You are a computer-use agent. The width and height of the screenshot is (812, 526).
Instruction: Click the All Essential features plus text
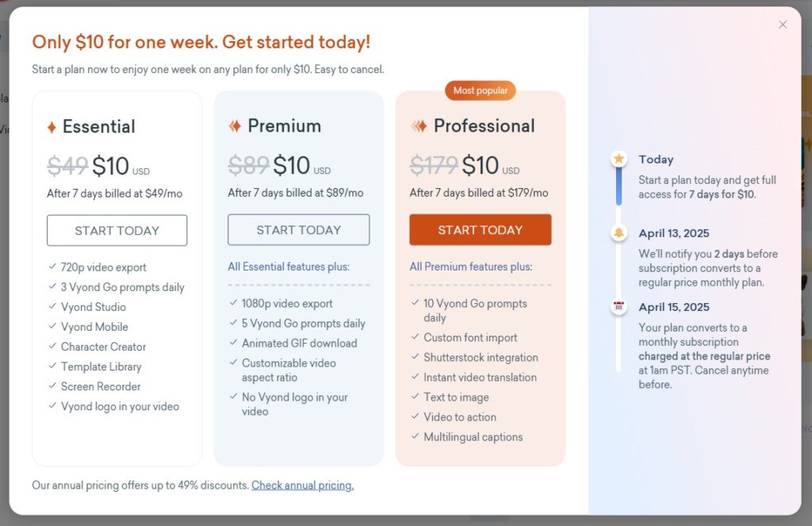289,267
